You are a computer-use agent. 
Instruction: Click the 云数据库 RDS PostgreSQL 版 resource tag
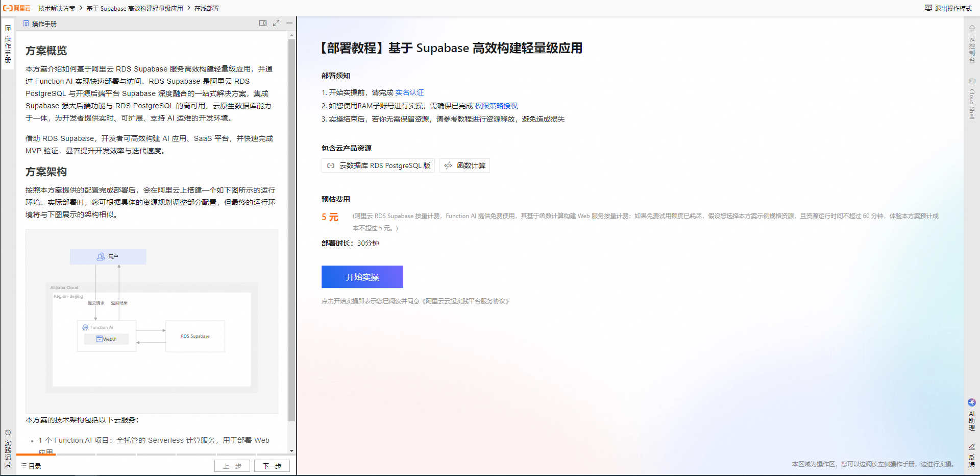click(x=378, y=165)
